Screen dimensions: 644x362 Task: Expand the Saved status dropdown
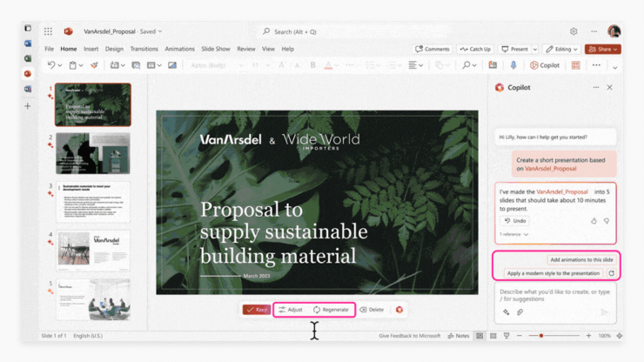point(160,31)
